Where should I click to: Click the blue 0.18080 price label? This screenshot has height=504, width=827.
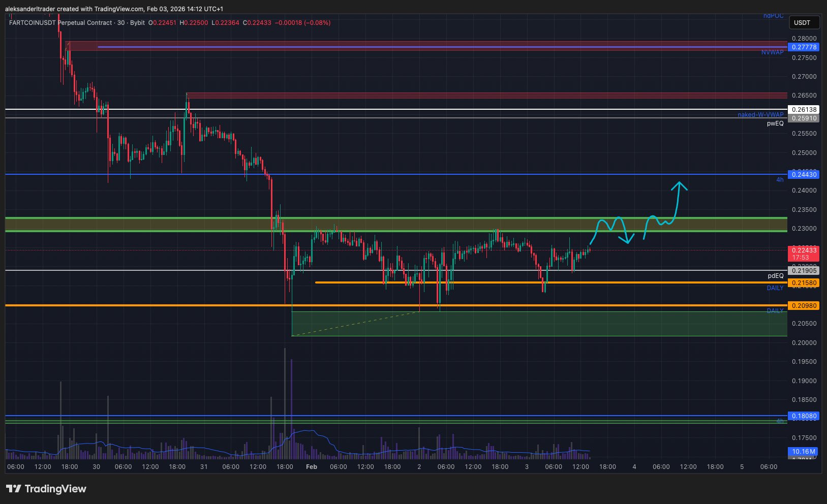pyautogui.click(x=803, y=416)
